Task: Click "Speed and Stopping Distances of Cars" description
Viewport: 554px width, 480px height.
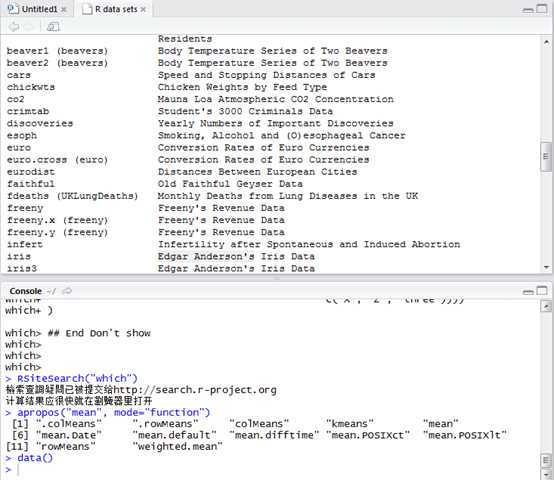Action: point(266,75)
